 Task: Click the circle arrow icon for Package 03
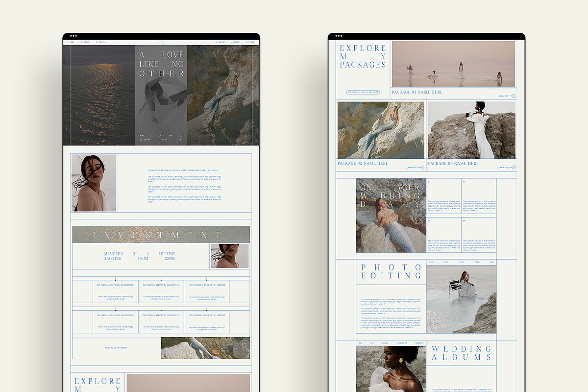514,168
